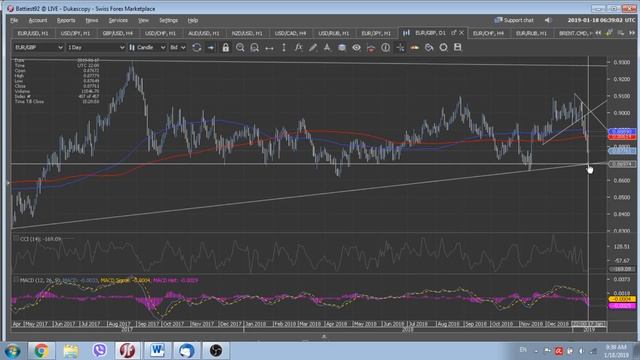This screenshot has width=640, height=360.
Task: Switch to the USD/RUB, H1 tab
Action: [x=333, y=33]
